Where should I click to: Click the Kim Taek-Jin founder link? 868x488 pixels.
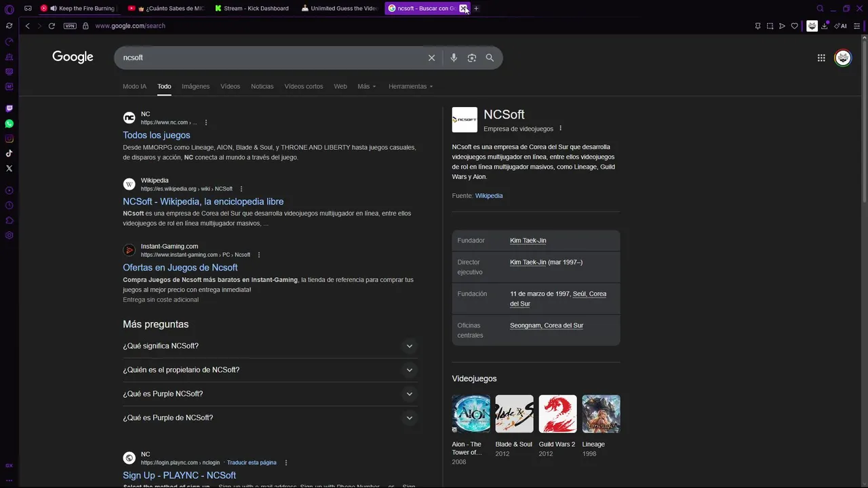[x=528, y=241]
